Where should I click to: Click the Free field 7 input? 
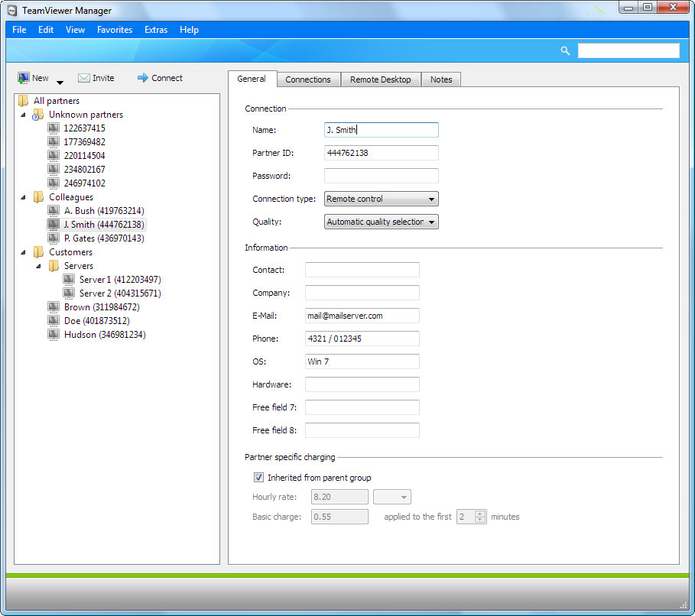point(362,407)
